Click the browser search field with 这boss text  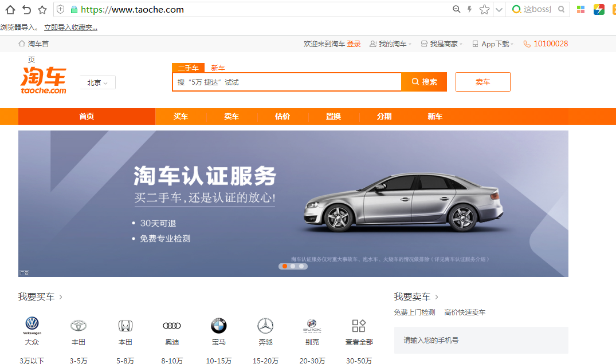coord(537,9)
